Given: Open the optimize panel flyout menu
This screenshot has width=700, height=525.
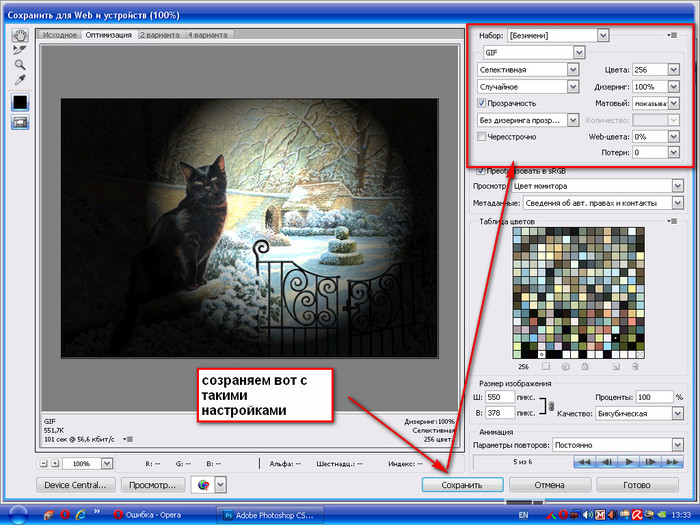Looking at the screenshot, I should [x=672, y=35].
